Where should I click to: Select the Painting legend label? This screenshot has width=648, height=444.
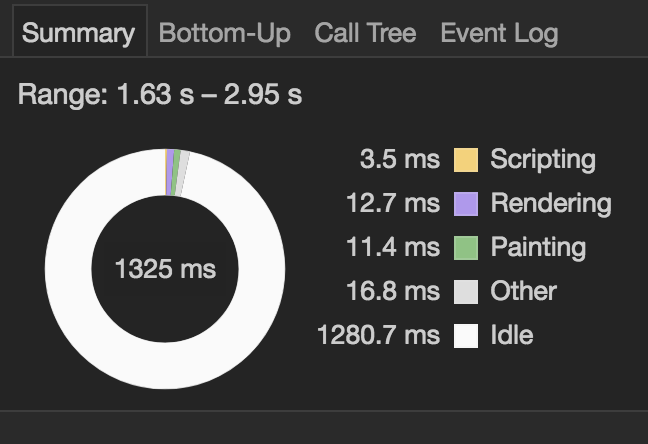point(538,248)
